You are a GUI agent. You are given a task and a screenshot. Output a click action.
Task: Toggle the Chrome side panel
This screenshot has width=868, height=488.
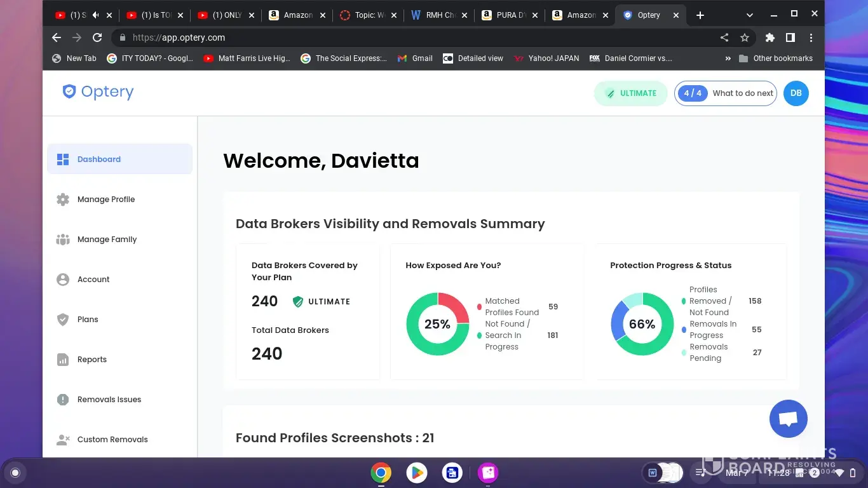coord(790,37)
